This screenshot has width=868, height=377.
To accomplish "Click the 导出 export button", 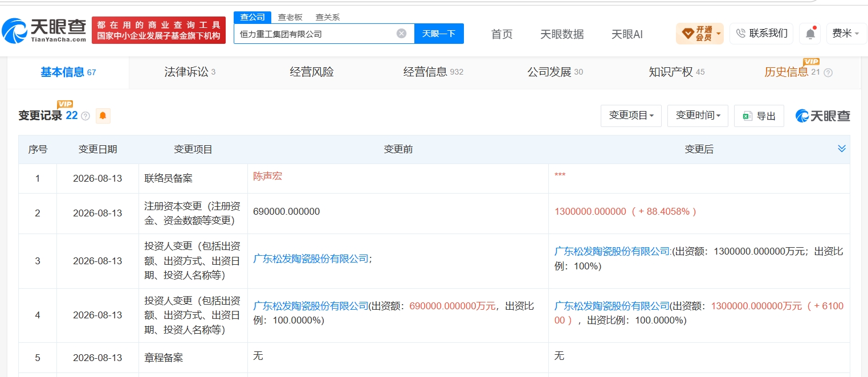I will click(x=759, y=116).
